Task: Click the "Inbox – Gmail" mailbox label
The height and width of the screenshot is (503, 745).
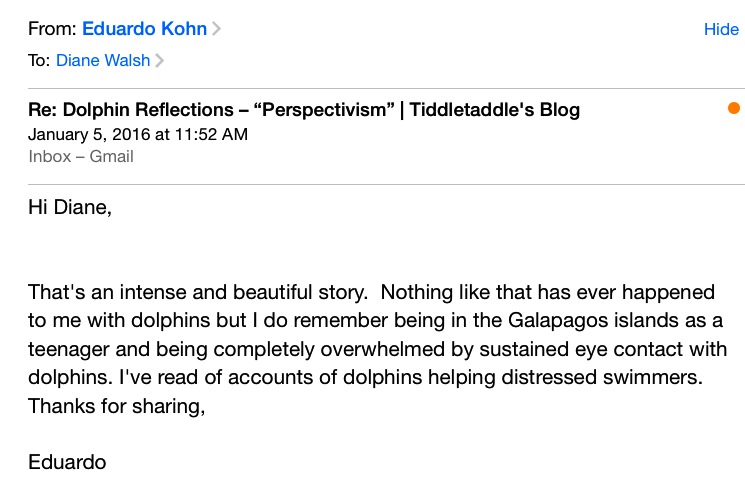Action: [x=81, y=156]
